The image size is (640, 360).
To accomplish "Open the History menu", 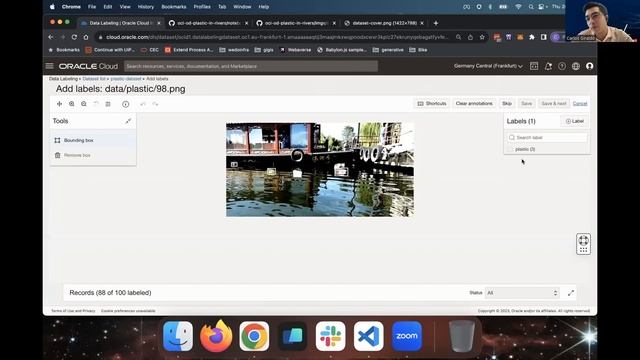I will tap(146, 7).
